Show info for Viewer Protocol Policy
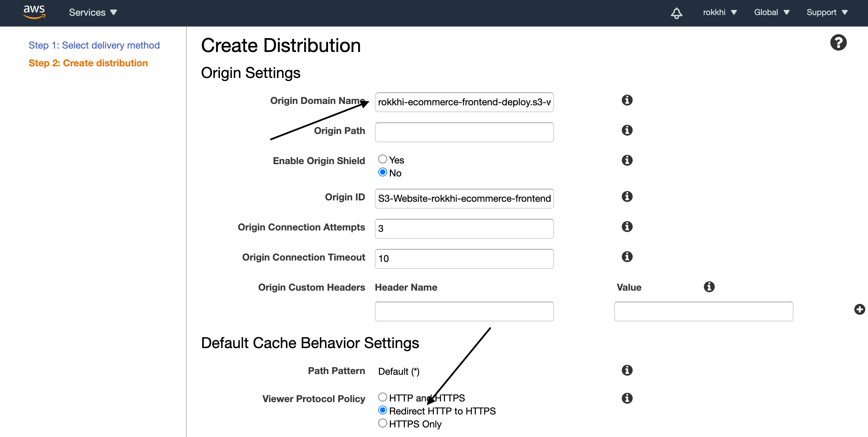The width and height of the screenshot is (868, 437). tap(627, 398)
